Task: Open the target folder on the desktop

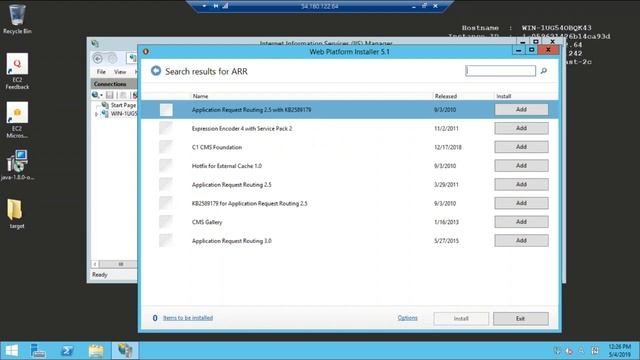Action: click(16, 214)
